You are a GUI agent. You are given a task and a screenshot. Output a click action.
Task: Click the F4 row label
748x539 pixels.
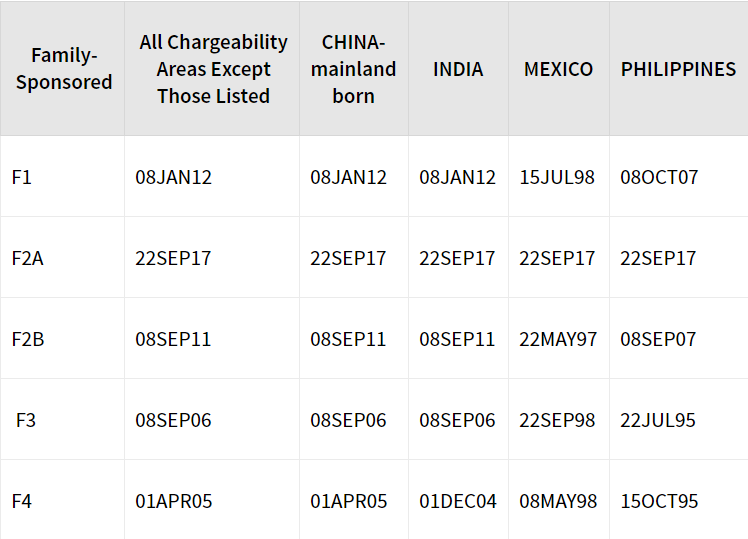pos(21,501)
